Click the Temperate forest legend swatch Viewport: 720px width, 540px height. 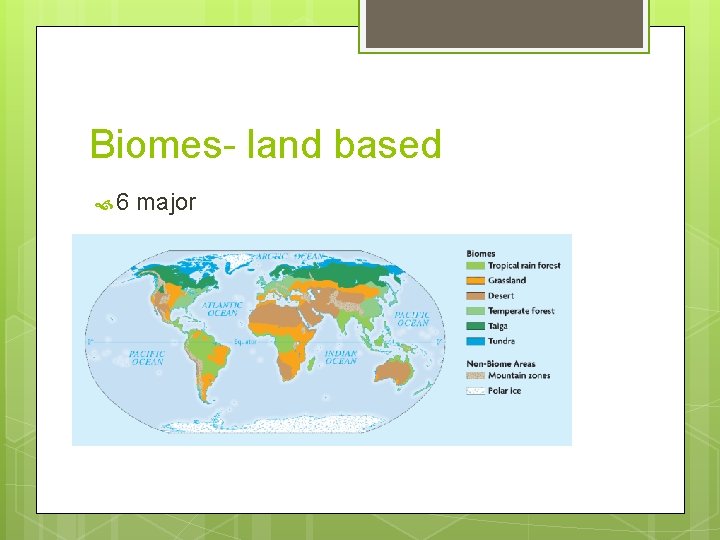click(x=475, y=311)
